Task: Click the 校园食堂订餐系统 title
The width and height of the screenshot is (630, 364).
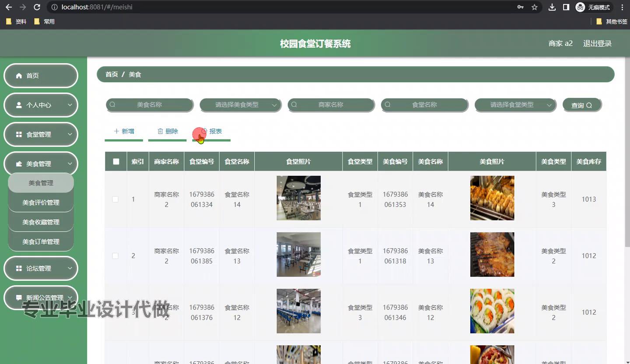Action: (x=315, y=44)
